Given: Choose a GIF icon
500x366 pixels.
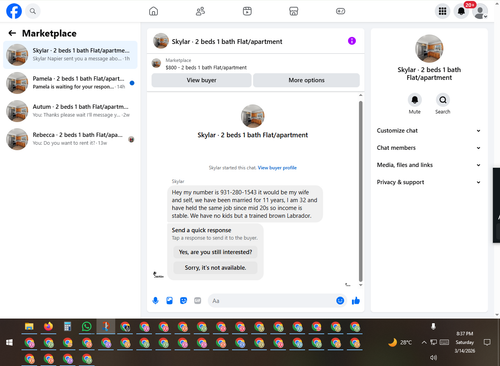Looking at the screenshot, I should (x=198, y=301).
